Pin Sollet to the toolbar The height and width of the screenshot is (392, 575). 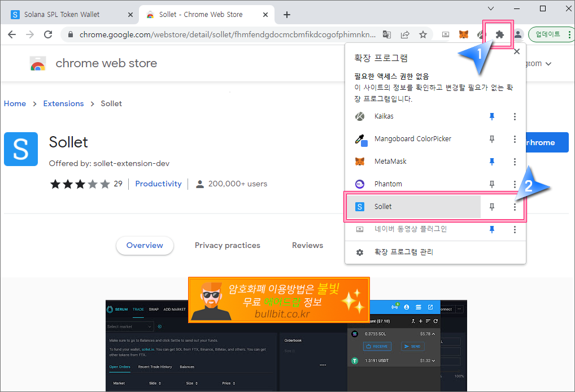[492, 207]
